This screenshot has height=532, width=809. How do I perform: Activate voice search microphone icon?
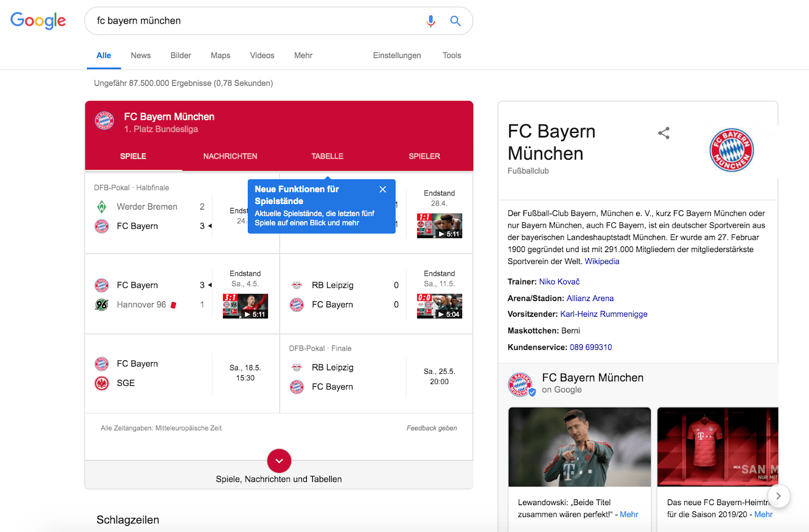coord(431,21)
